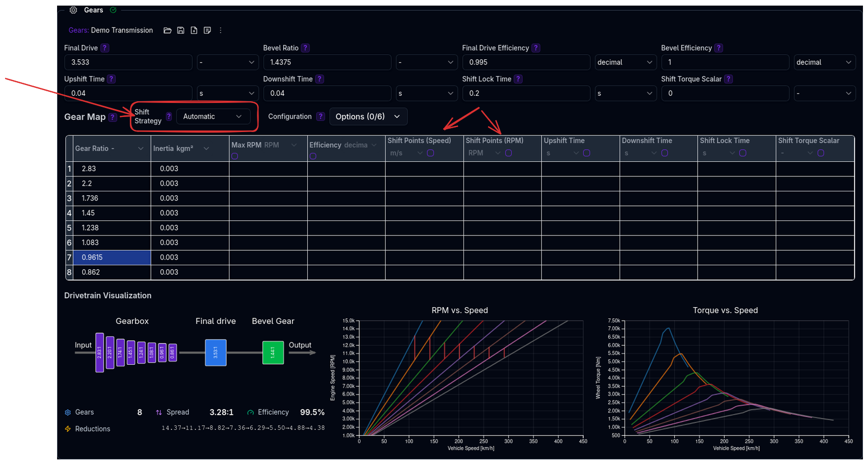The image size is (868, 465).
Task: Enable the Shift Lock Time column checkbox
Action: point(743,153)
